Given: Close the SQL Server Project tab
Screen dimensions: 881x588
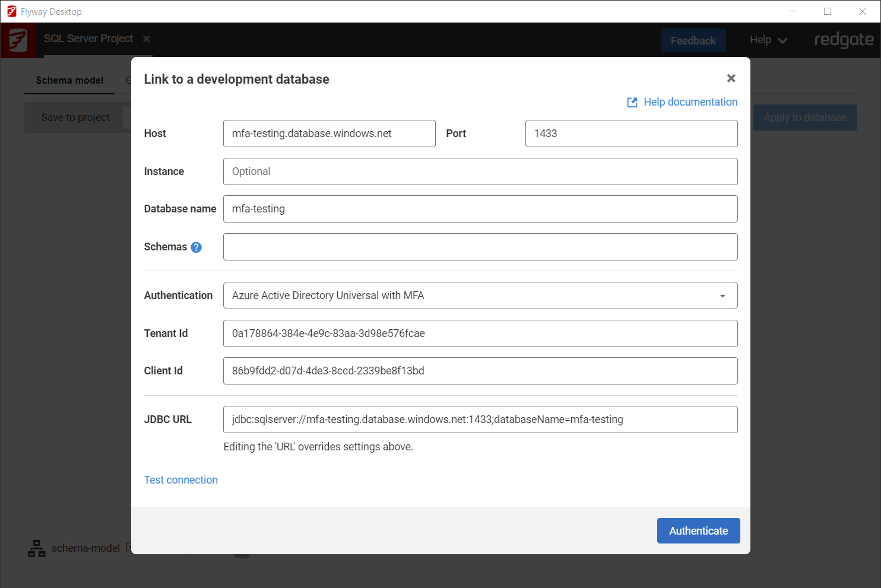Looking at the screenshot, I should 147,39.
